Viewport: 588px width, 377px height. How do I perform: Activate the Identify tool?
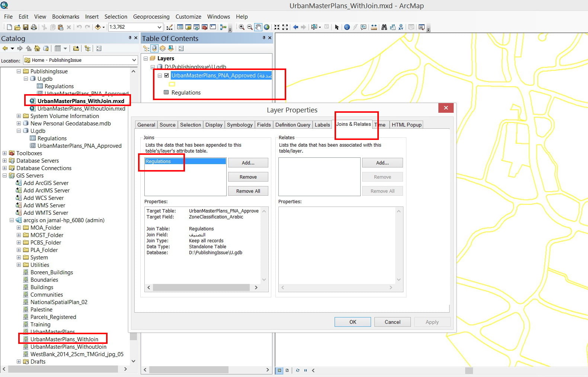click(347, 27)
